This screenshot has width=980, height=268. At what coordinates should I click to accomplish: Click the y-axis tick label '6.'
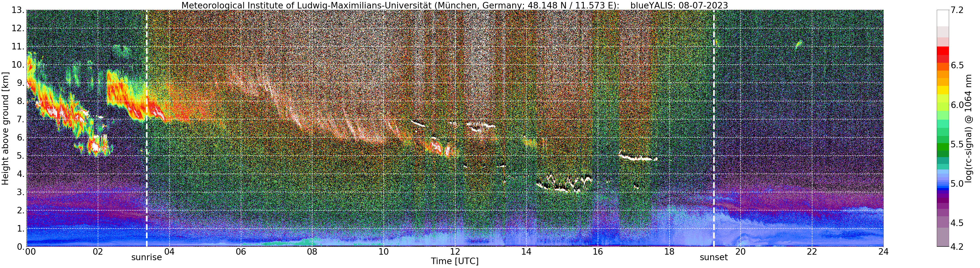(20, 138)
